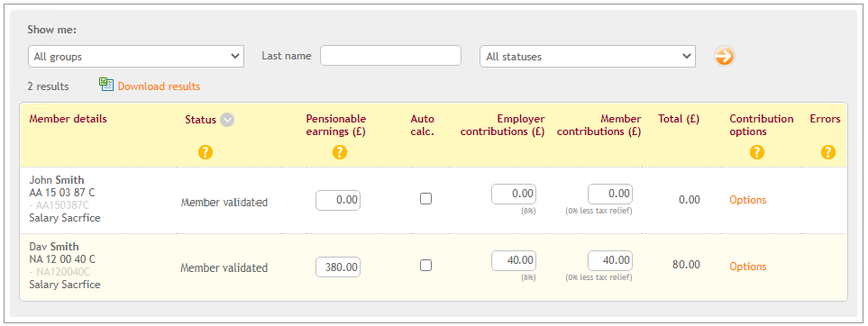Screen dimensions: 868x326
Task: Click the orange arrow search button
Action: (x=724, y=56)
